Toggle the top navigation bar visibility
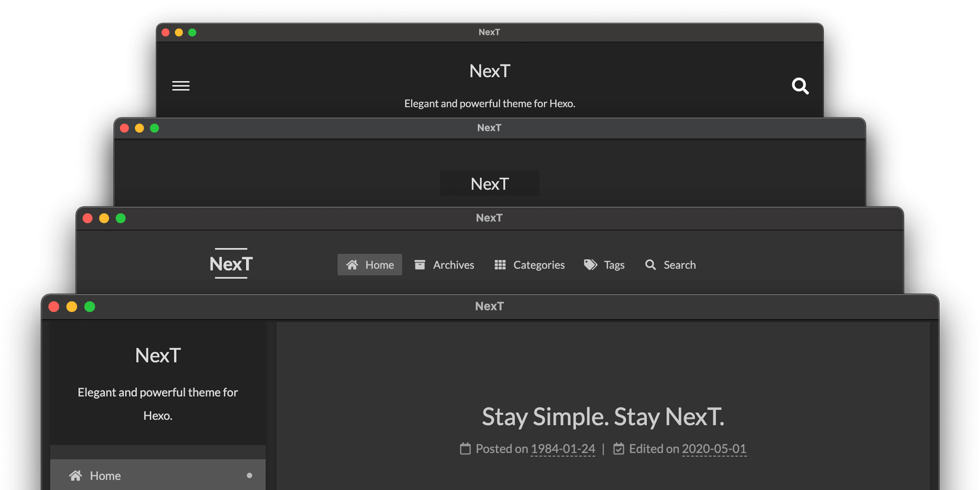The image size is (980, 490). click(181, 86)
